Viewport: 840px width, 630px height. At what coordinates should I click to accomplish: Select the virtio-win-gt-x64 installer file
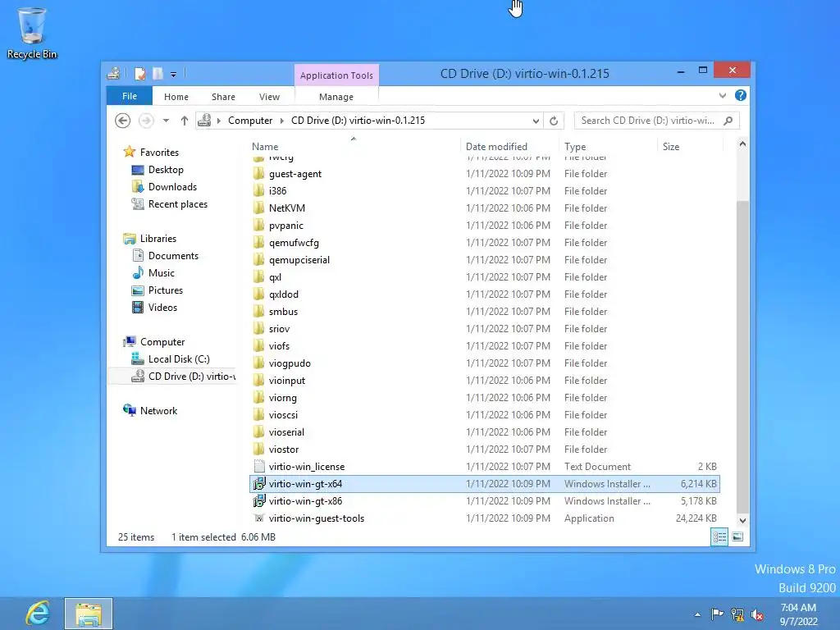(305, 484)
